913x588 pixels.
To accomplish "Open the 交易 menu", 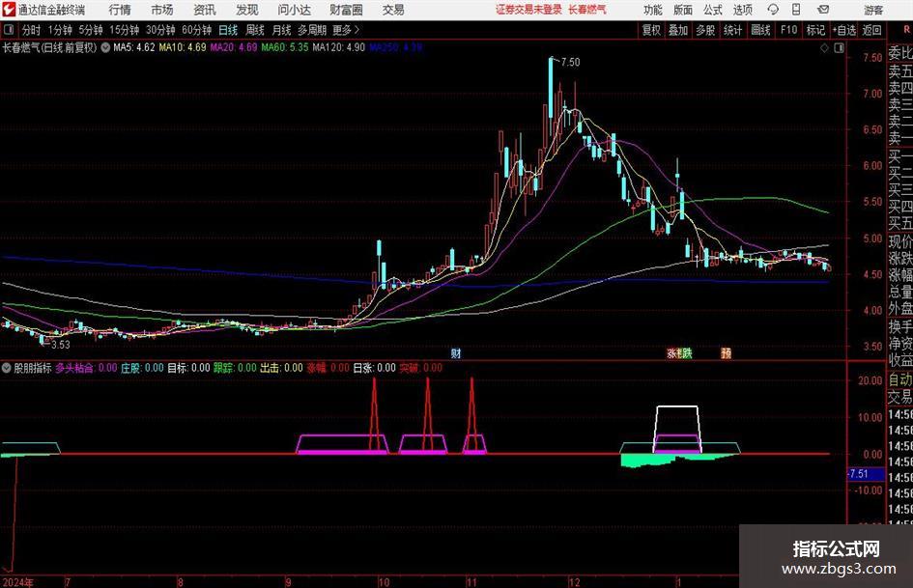I will pos(393,10).
